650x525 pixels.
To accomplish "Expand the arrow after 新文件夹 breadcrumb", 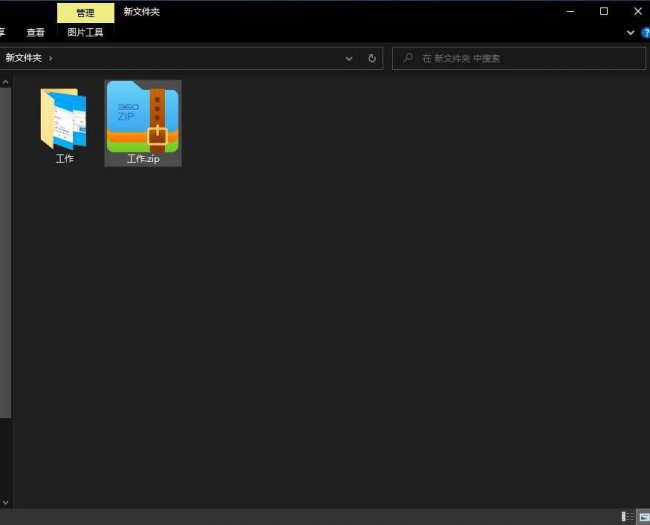I will pos(51,58).
